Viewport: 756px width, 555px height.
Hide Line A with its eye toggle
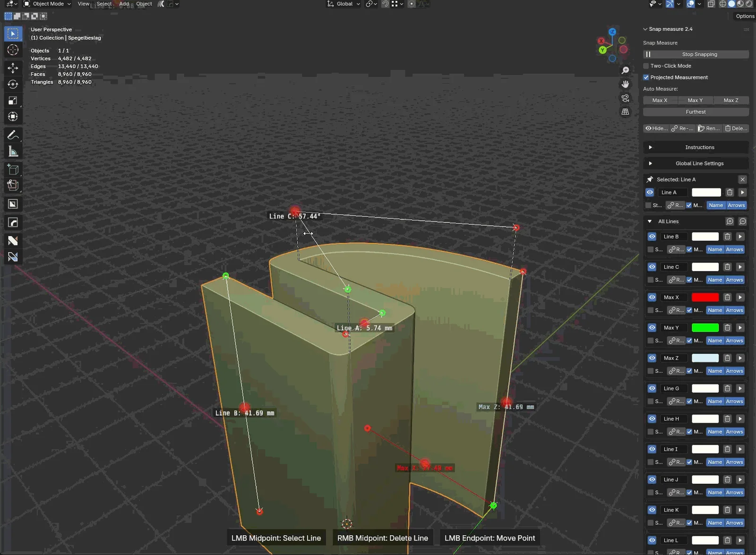[649, 192]
